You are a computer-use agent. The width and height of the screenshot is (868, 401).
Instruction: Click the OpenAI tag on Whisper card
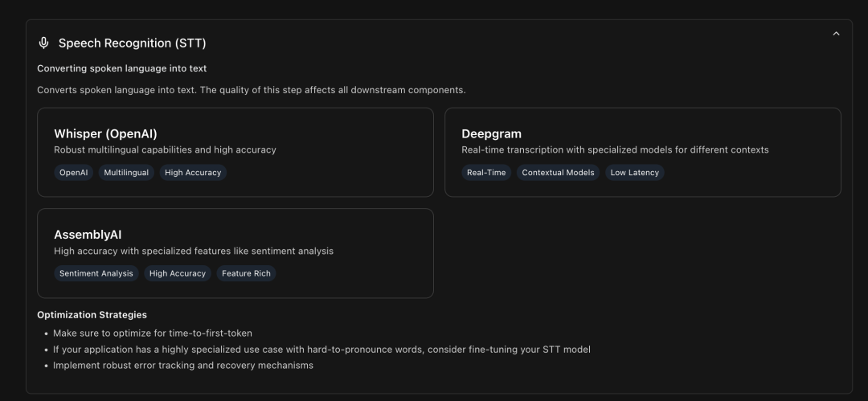[x=74, y=172]
